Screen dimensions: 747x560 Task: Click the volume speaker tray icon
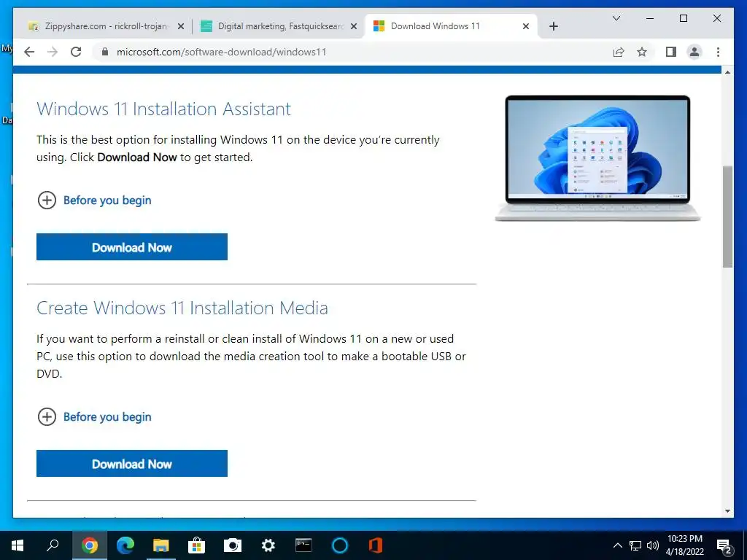652,545
